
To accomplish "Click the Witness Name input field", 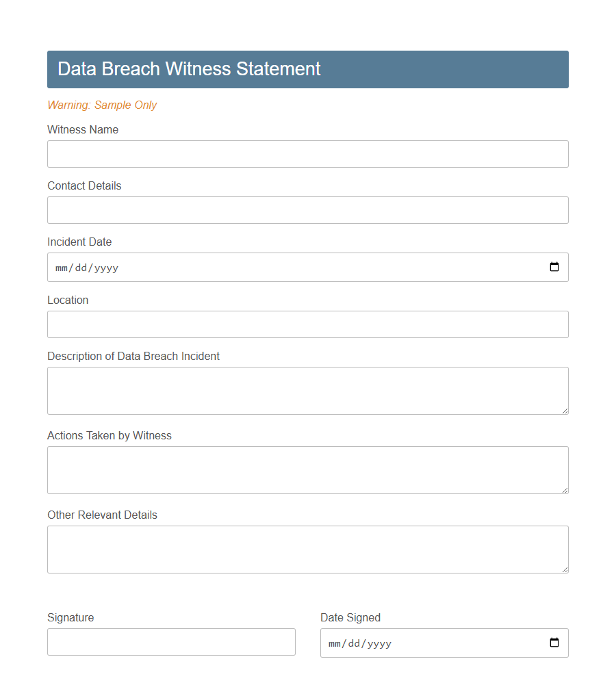I will click(307, 153).
